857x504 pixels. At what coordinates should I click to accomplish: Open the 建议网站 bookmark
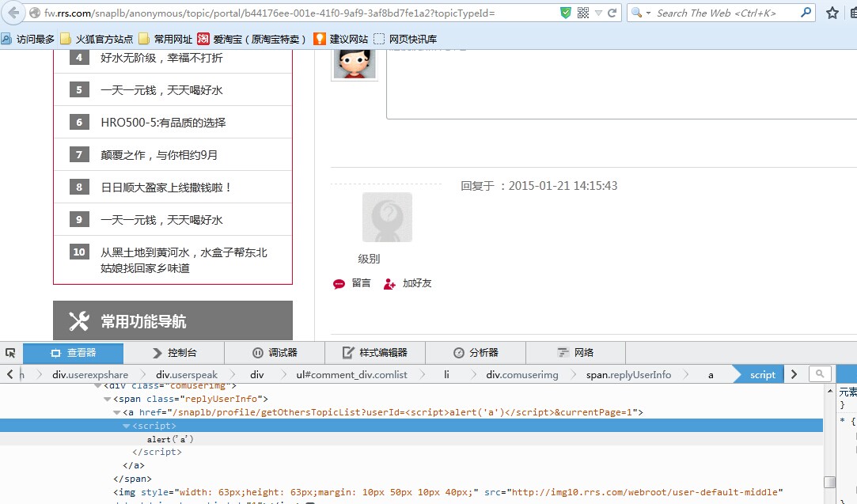(x=341, y=39)
